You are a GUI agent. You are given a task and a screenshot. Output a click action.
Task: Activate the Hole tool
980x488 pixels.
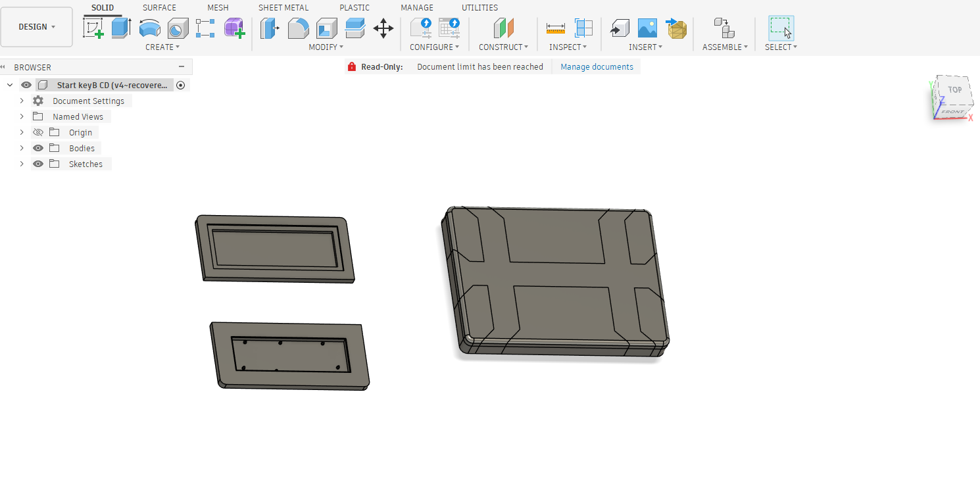(178, 28)
